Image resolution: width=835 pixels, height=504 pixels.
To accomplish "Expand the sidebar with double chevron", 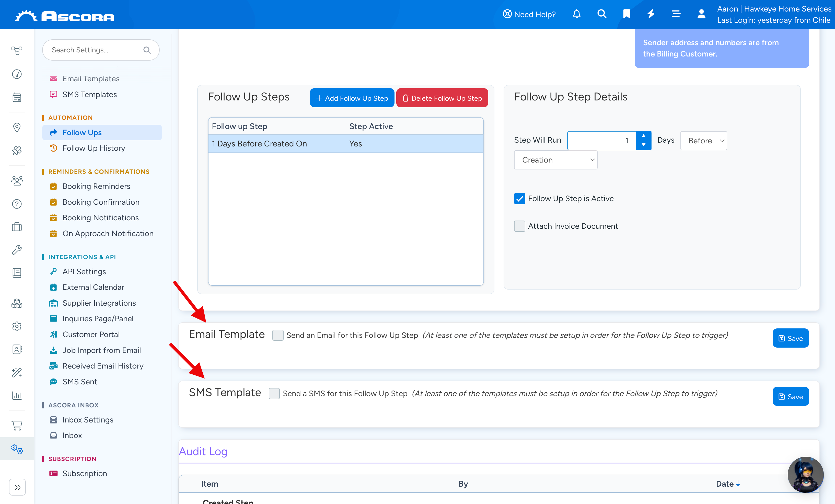I will pos(17,487).
